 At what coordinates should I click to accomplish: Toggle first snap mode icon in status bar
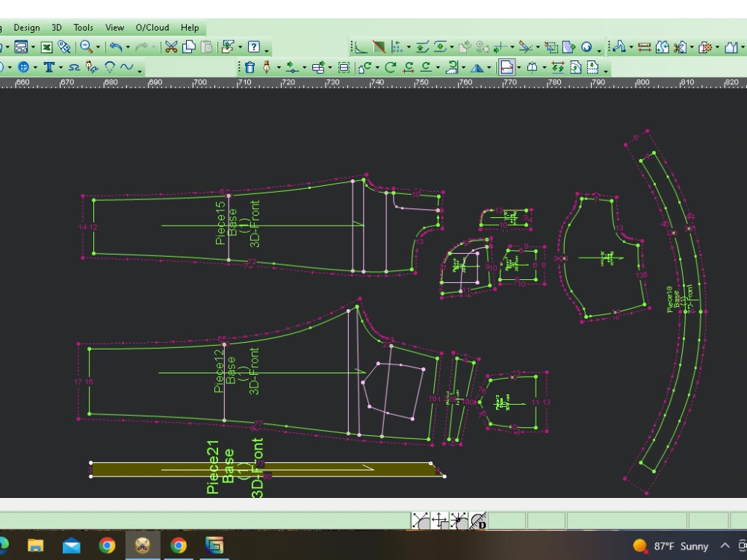coord(421,520)
